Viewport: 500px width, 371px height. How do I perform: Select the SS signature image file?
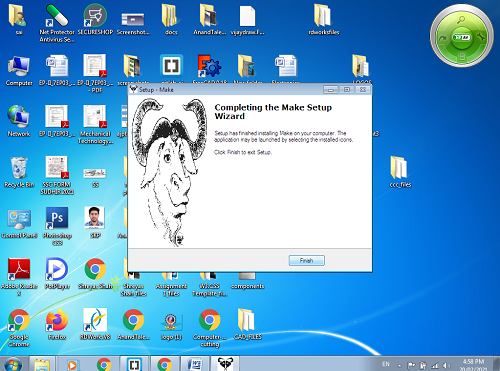95,173
